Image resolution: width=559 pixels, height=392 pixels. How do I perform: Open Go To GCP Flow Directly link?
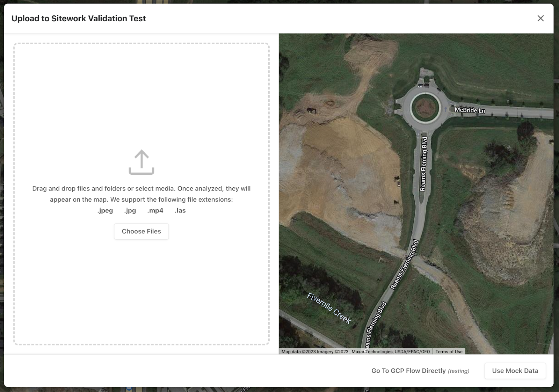[x=420, y=371]
